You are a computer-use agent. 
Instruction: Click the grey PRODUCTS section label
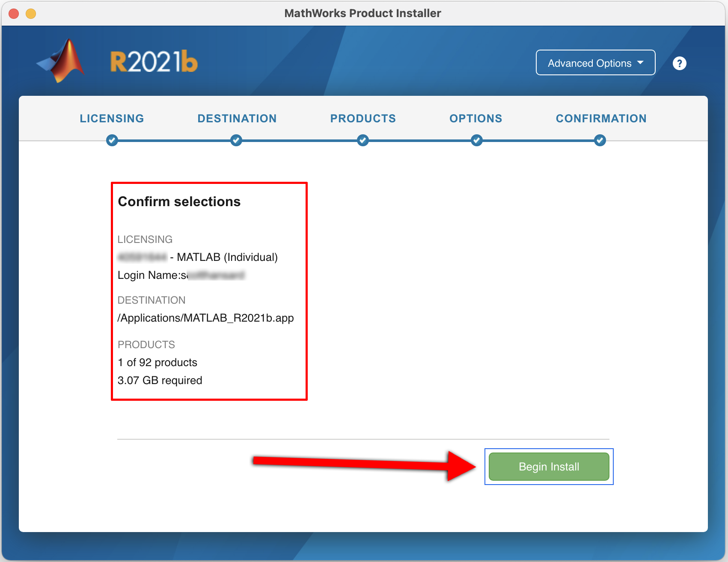tap(146, 344)
